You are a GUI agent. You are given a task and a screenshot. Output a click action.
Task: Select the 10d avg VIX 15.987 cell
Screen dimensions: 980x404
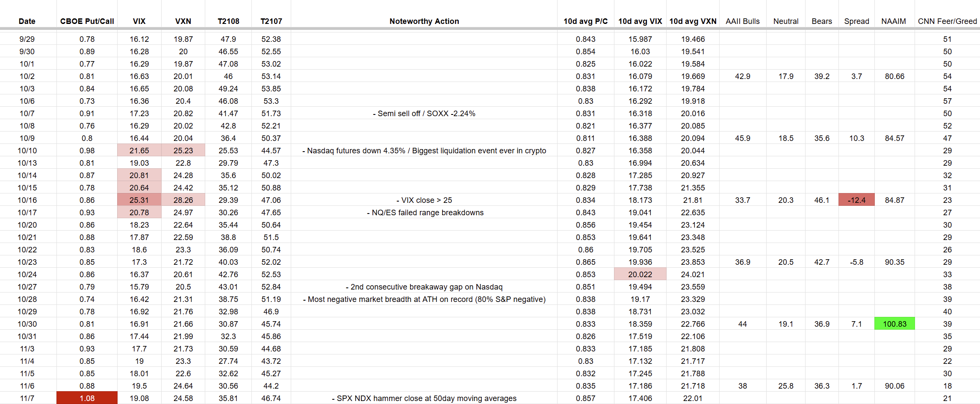640,39
